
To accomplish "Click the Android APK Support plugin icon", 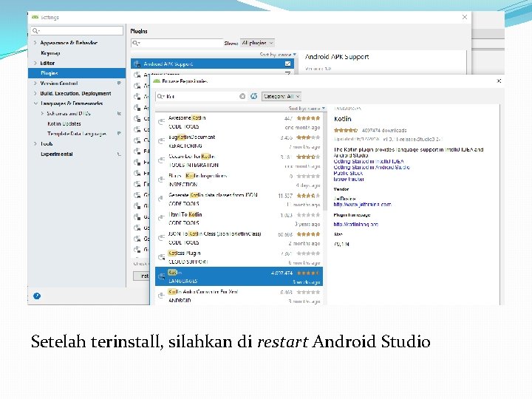I will click(137, 64).
